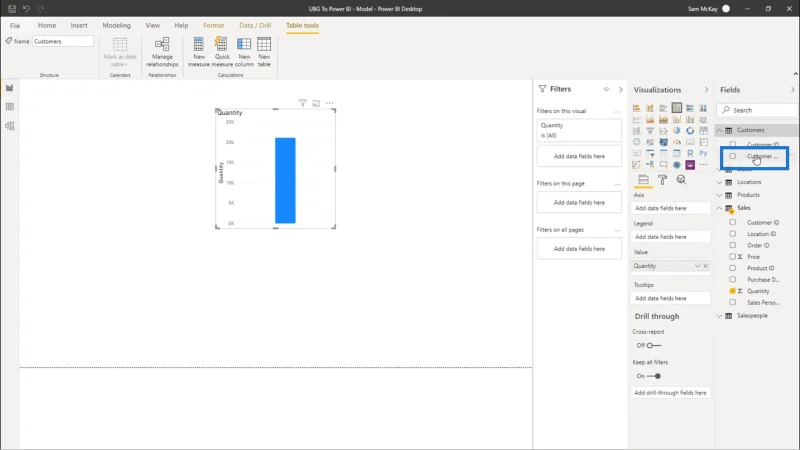Viewport: 800px width, 450px height.
Task: Open Manage relationships
Action: point(162,52)
